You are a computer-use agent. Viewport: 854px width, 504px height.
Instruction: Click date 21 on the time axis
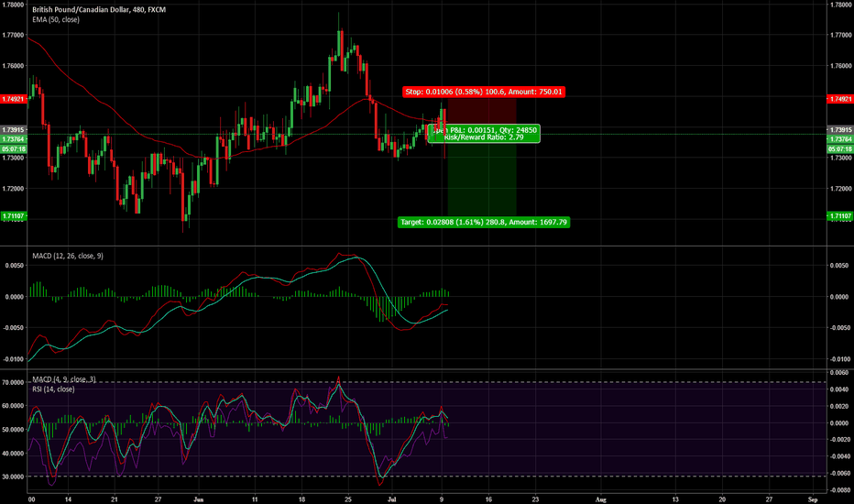[114, 499]
